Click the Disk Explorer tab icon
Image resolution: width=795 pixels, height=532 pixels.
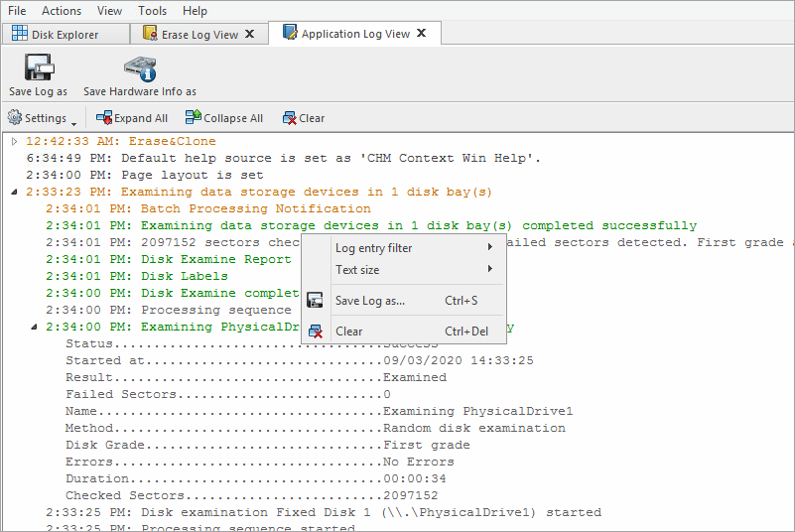click(x=20, y=34)
